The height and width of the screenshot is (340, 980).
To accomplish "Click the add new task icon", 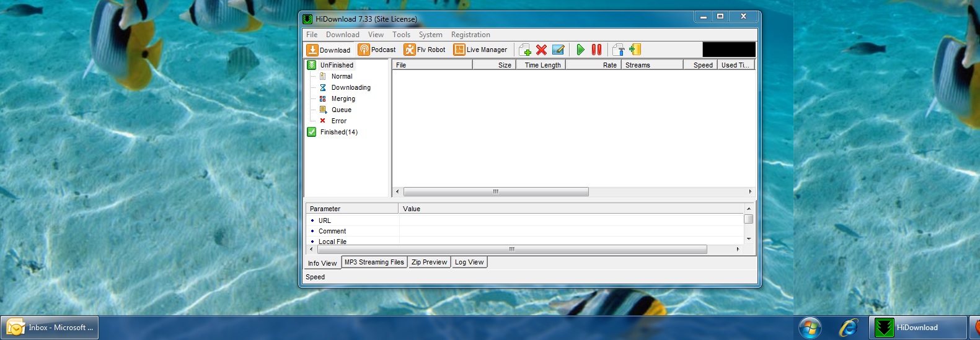I will (525, 50).
